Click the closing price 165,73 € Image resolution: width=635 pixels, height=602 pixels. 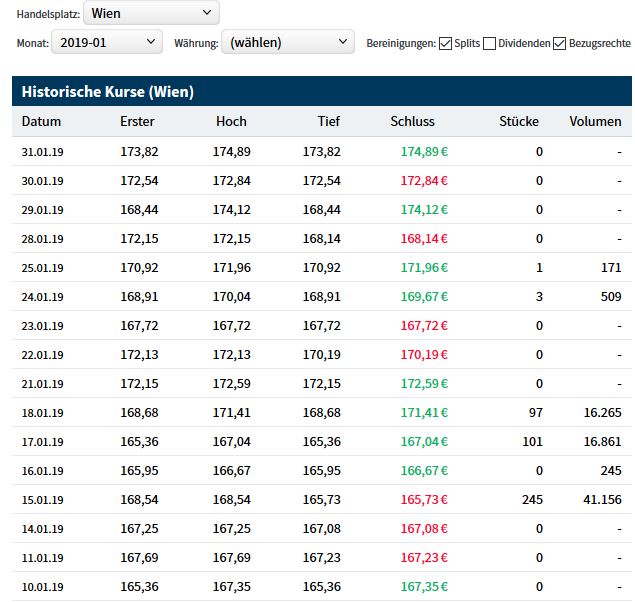424,499
